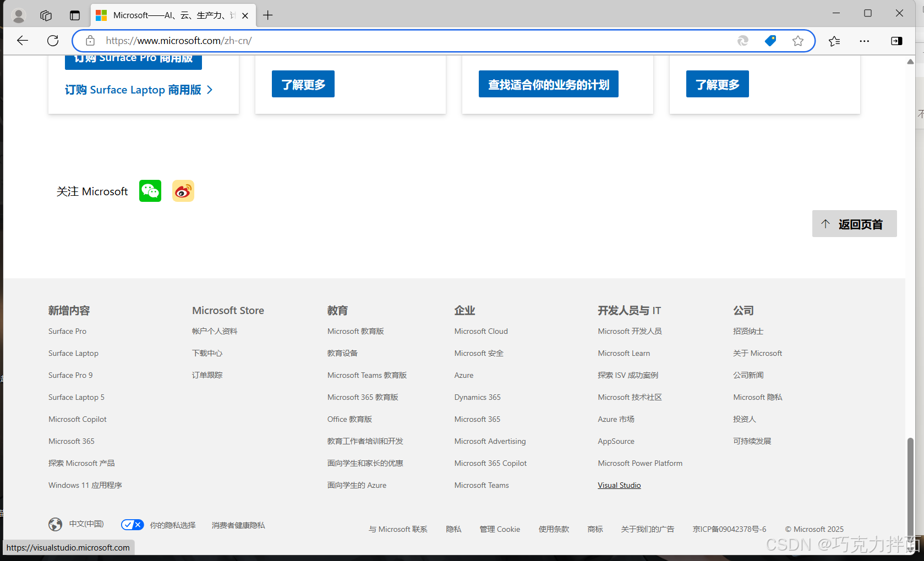Reload the page with the refresh icon
The image size is (924, 561).
[x=53, y=41]
